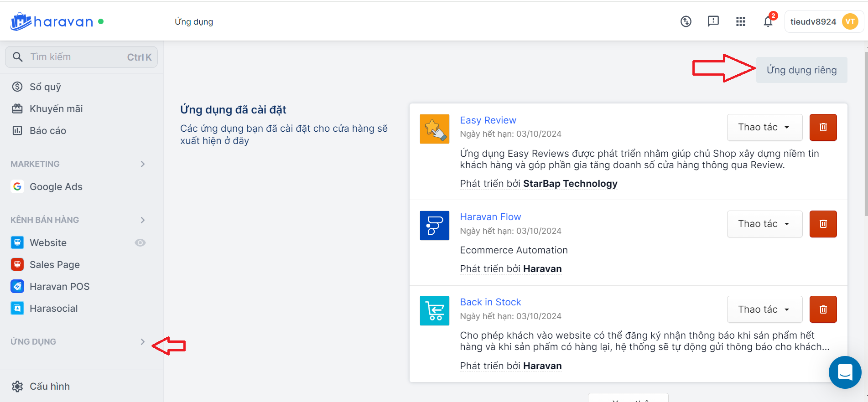The width and height of the screenshot is (868, 402).
Task: Delete the Haravan Flow app
Action: click(x=823, y=224)
